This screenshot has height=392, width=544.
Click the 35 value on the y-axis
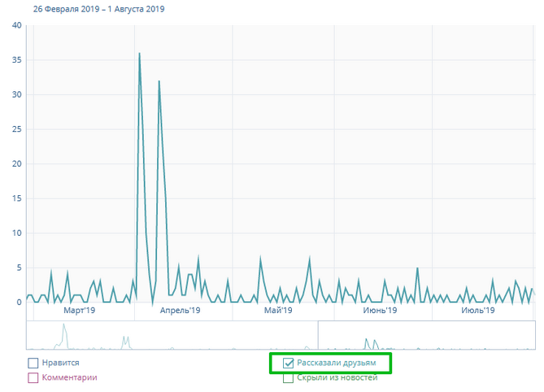click(16, 60)
